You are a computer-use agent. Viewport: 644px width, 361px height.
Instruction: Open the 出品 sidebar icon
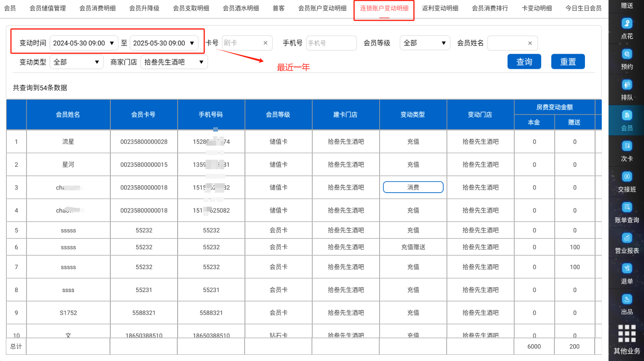626,305
